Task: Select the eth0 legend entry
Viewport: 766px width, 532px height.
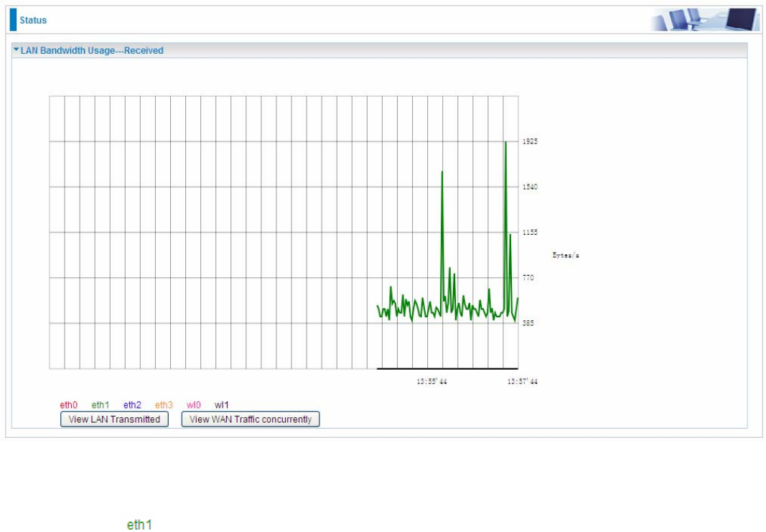Action: pos(69,404)
